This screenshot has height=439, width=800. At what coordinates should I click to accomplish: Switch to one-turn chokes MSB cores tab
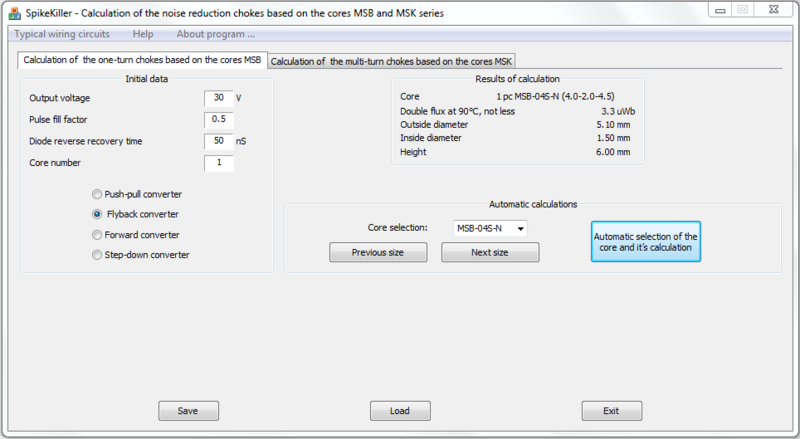point(142,60)
